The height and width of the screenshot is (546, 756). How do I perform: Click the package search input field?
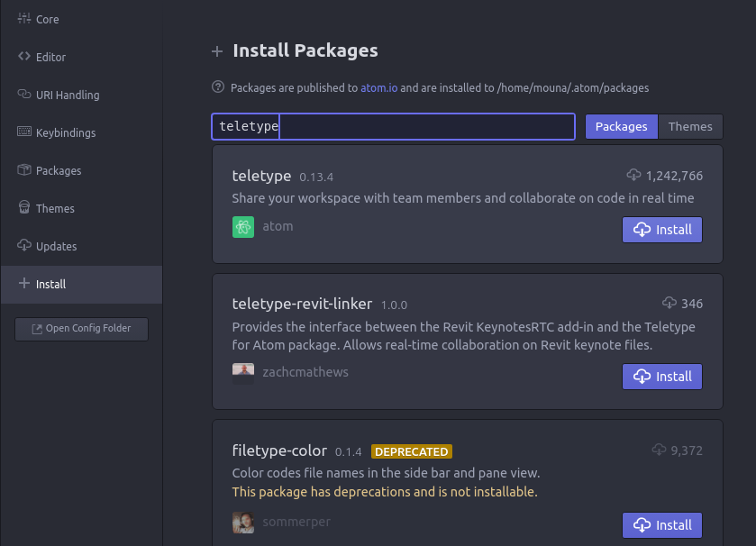pos(393,127)
